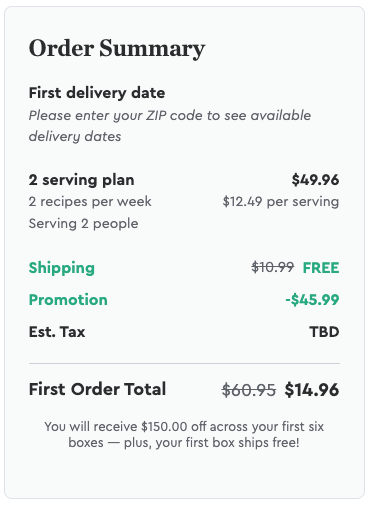This screenshot has height=507, width=372.
Task: Click the Serving 2 people line
Action: (83, 224)
